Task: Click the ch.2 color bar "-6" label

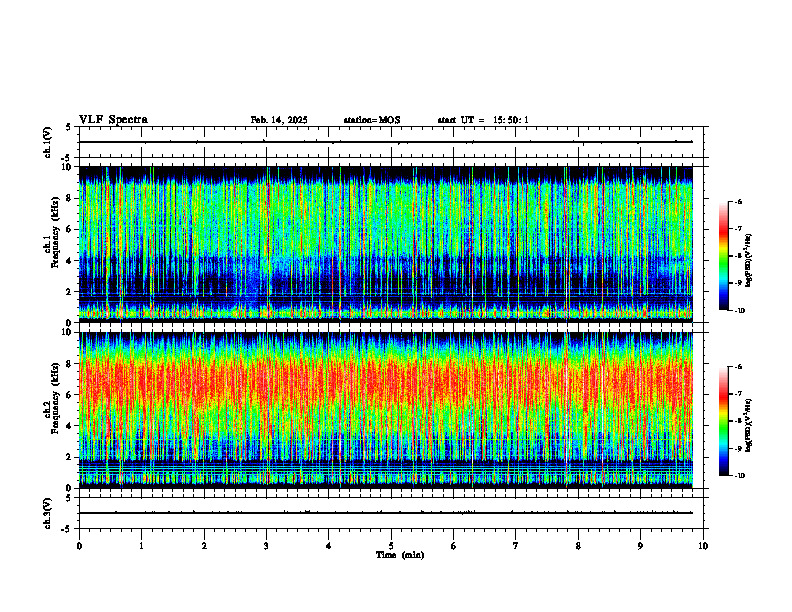Action: 738,367
